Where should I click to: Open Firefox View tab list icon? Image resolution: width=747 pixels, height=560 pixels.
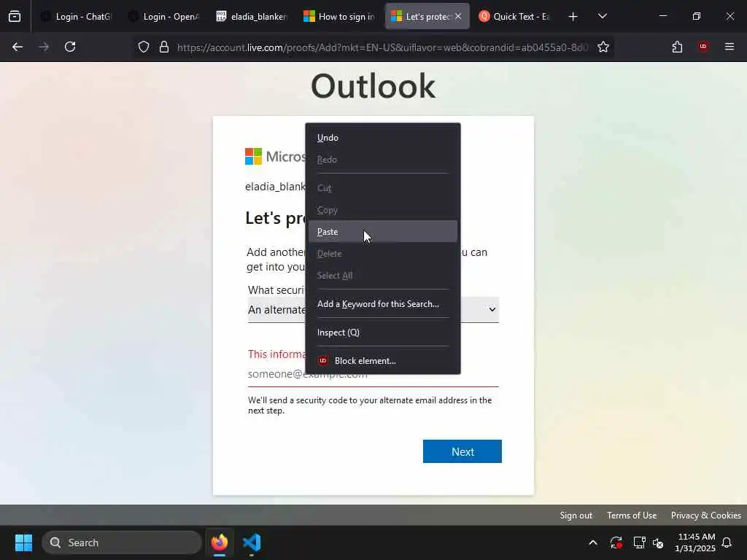pyautogui.click(x=15, y=16)
